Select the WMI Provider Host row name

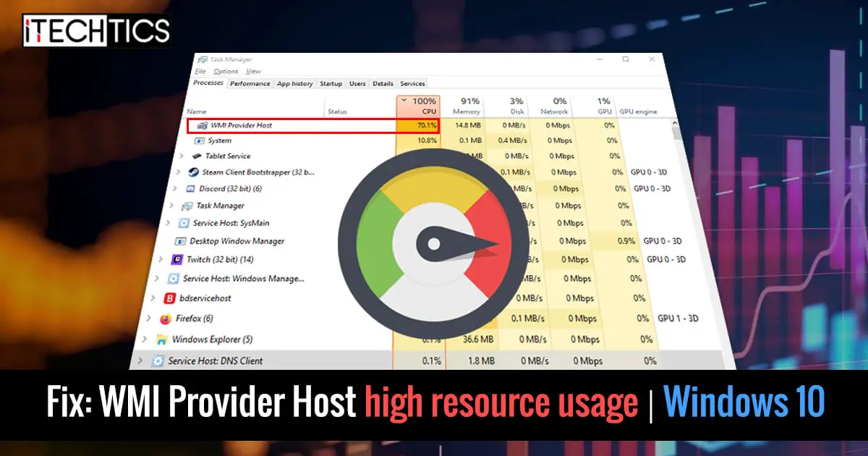coord(241,126)
